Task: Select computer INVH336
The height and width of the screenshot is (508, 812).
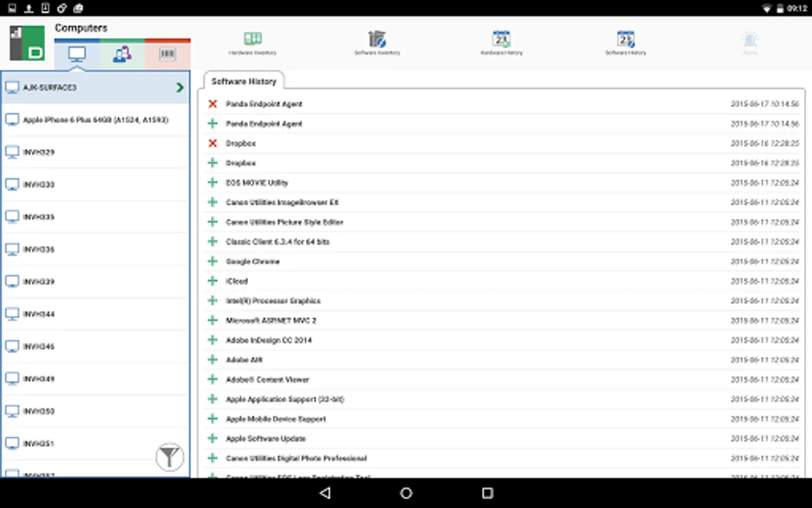Action: [x=96, y=249]
